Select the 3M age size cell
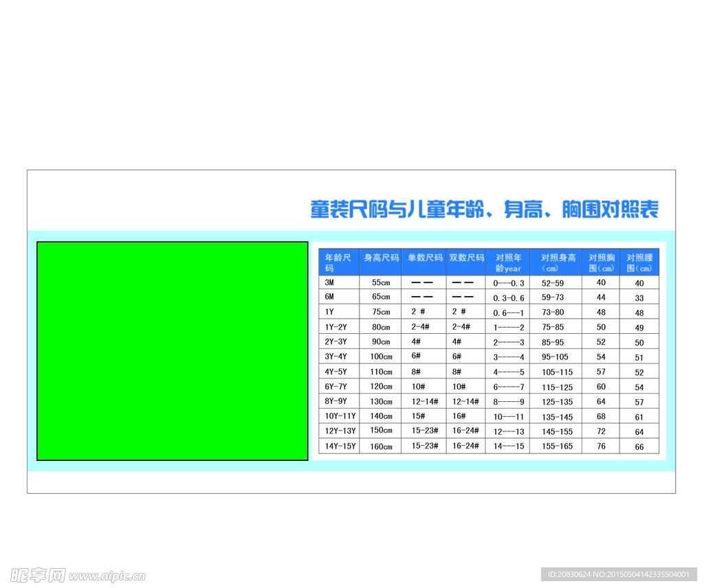 click(338, 282)
